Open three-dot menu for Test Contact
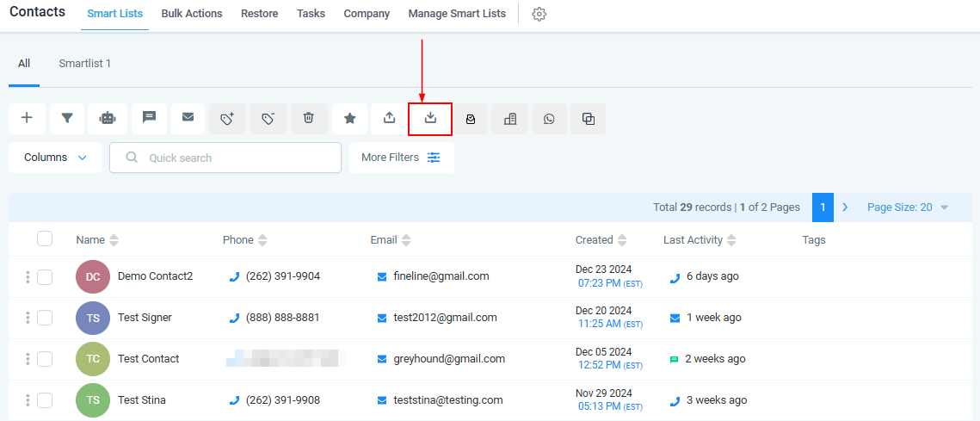 (28, 359)
